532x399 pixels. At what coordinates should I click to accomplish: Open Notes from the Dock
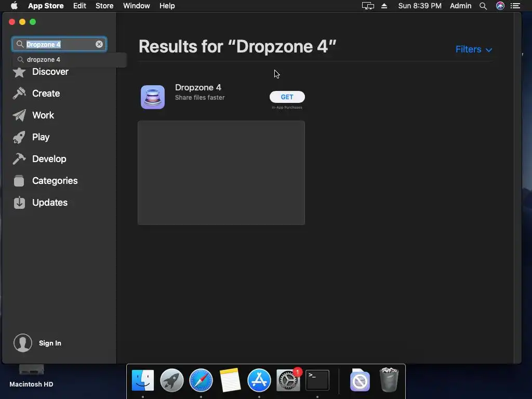[230, 380]
